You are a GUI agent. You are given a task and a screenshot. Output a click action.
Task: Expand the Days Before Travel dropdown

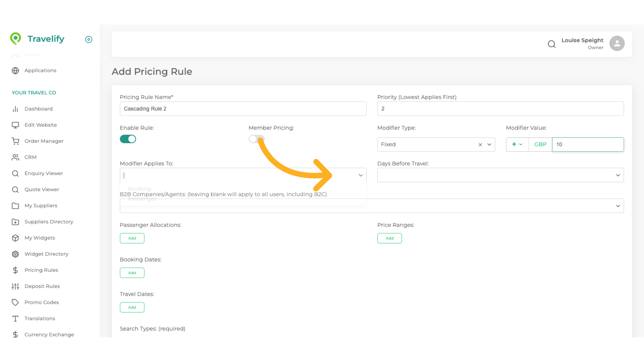click(x=618, y=175)
